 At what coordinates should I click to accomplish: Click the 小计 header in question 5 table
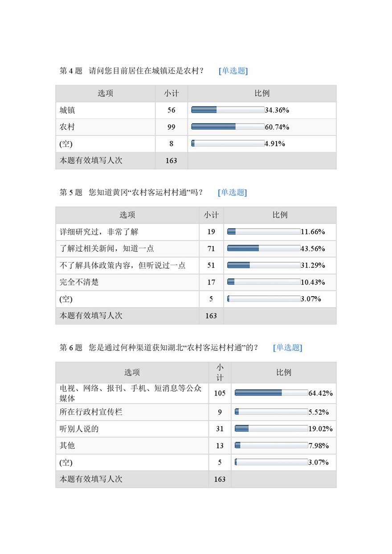tap(211, 215)
